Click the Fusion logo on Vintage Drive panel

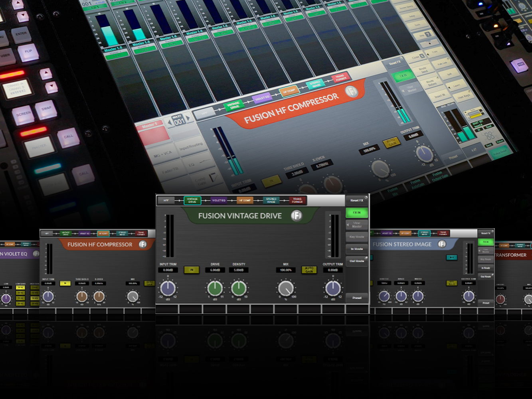tap(296, 216)
